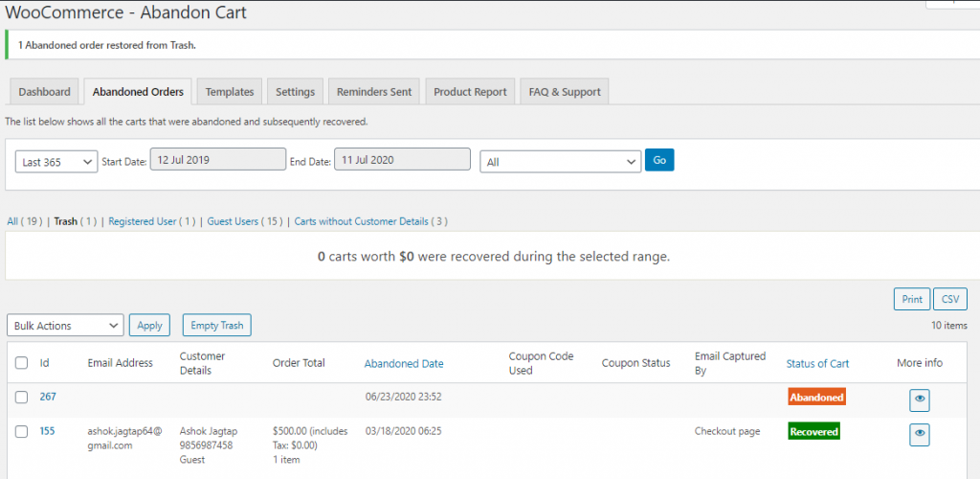Open the Product Report tab
Viewport: 980px width, 479px height.
470,92
